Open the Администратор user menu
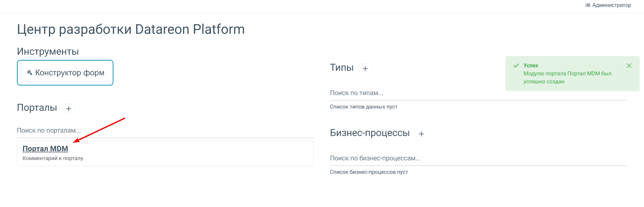Image resolution: width=644 pixels, height=207 pixels. click(611, 5)
